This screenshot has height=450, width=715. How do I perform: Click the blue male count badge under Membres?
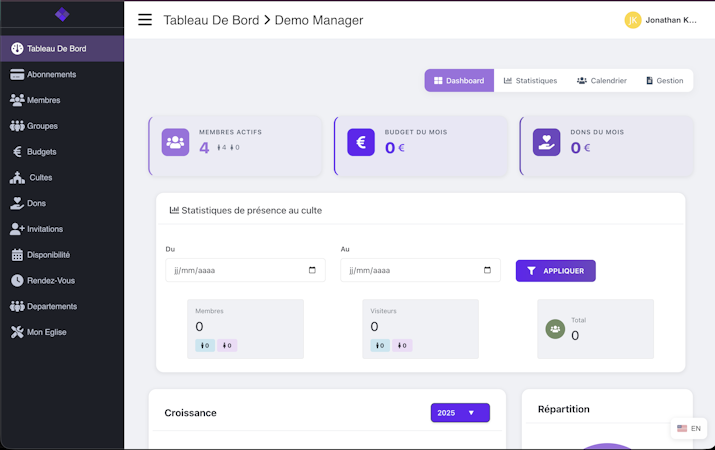click(205, 345)
